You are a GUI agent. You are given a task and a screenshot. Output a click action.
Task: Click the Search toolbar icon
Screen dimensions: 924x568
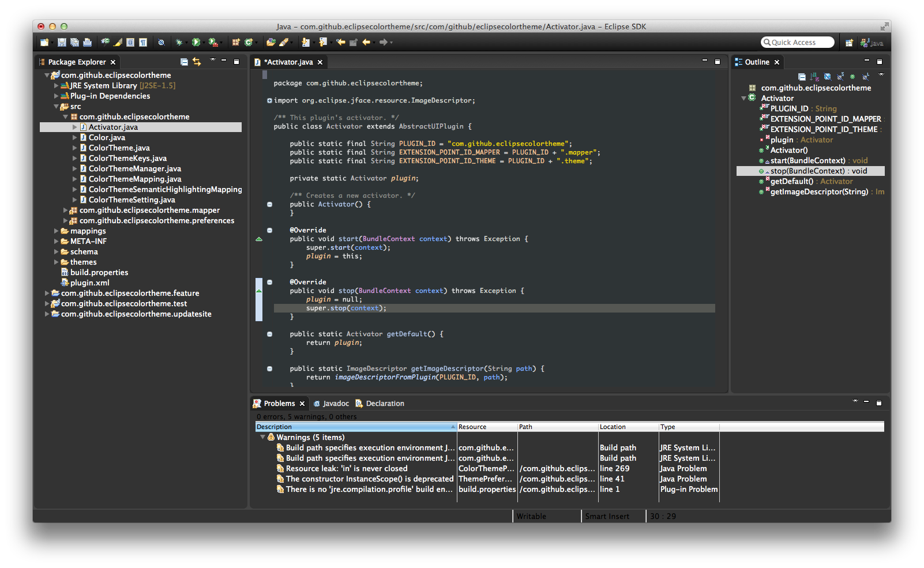tap(283, 42)
